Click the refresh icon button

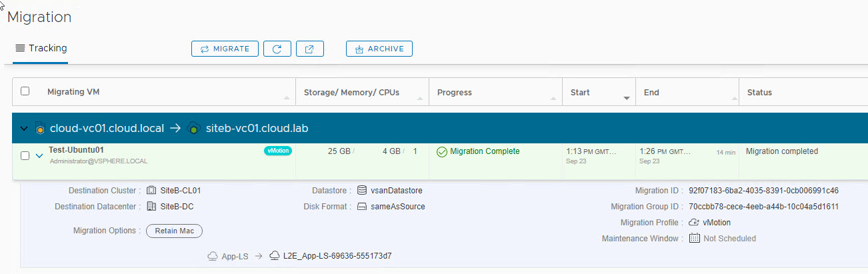click(x=277, y=49)
